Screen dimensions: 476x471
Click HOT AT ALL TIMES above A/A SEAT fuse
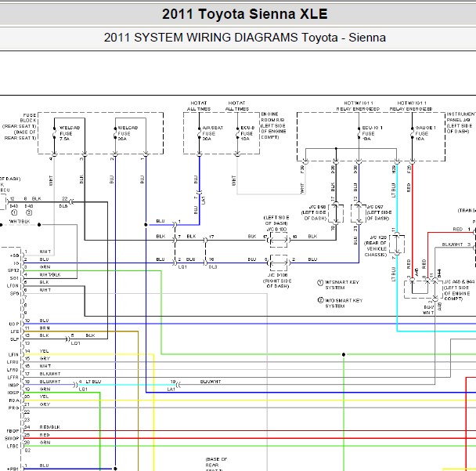(199, 106)
